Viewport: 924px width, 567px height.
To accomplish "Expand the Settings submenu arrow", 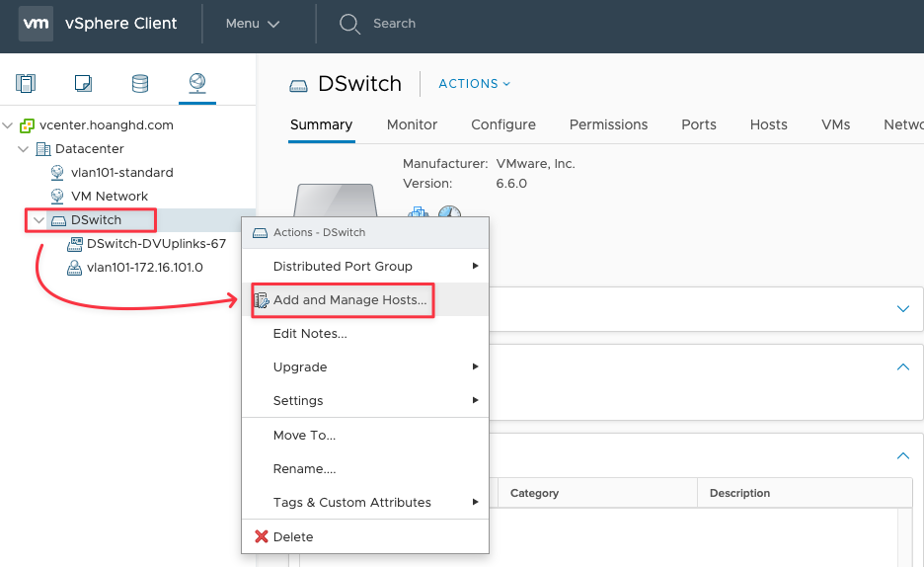I will pos(475,400).
